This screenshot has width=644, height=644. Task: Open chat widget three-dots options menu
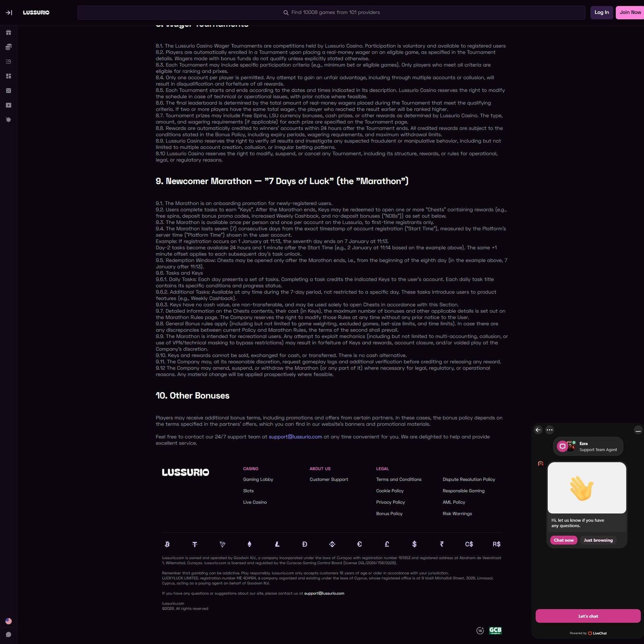pyautogui.click(x=549, y=430)
